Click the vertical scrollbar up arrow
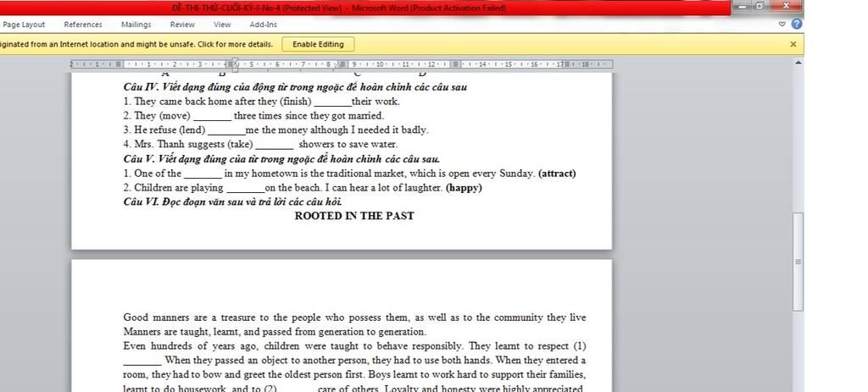The height and width of the screenshot is (392, 868). [798, 63]
